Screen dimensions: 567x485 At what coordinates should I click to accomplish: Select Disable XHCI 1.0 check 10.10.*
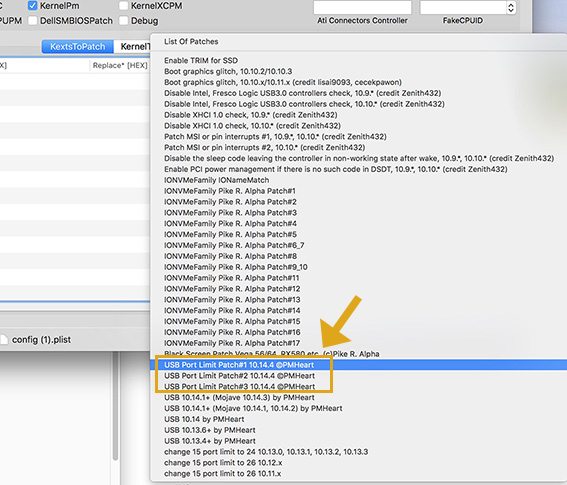[x=359, y=125]
